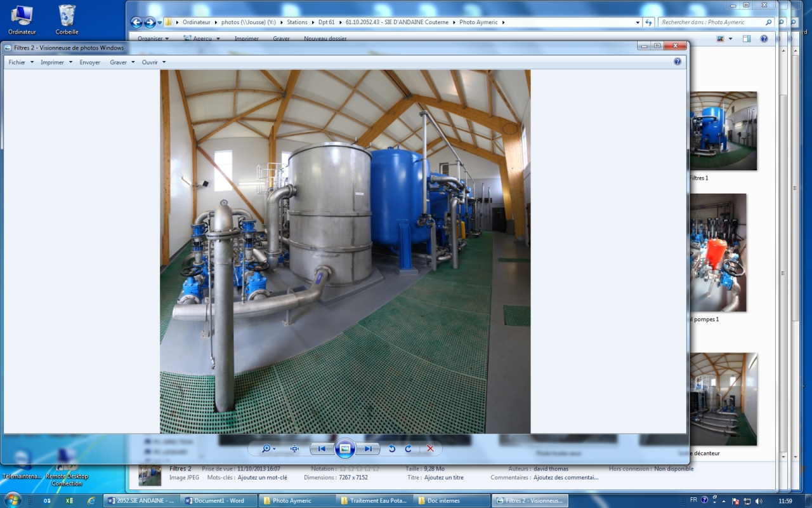Switch to 'Doc internes' taskbar button
This screenshot has height=508, width=812.
452,500
